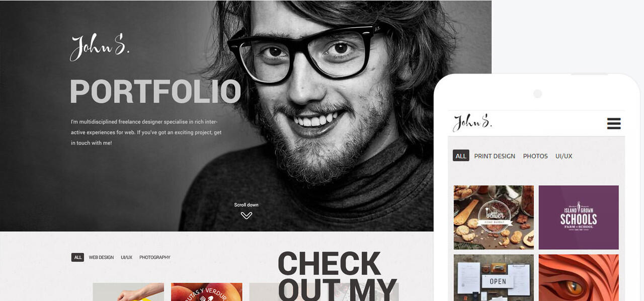Image resolution: width=644 pixels, height=301 pixels.
Task: Click the PORTFOLIO hero heading
Action: tap(155, 92)
